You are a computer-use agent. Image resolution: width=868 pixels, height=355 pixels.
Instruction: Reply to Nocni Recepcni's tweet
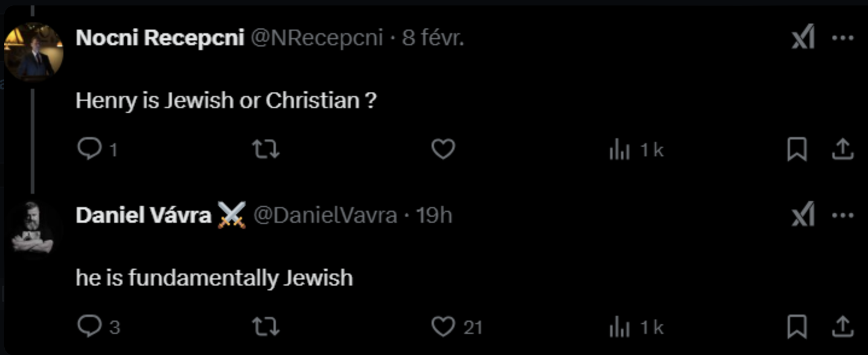[x=90, y=149]
